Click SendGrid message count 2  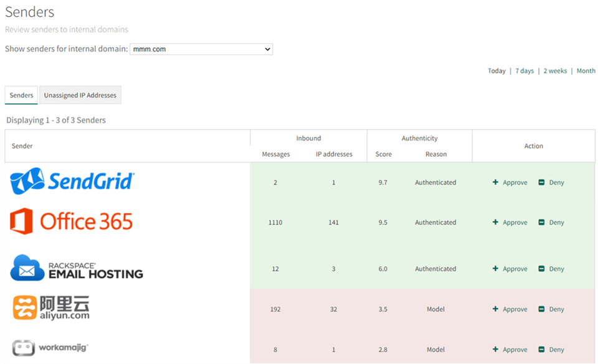click(x=275, y=182)
